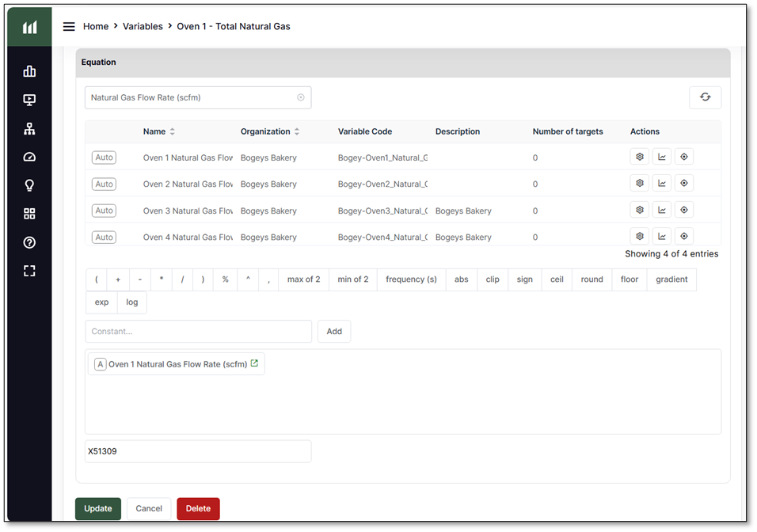Click Add constant button
Viewport: 757px width, 532px height.
[334, 332]
